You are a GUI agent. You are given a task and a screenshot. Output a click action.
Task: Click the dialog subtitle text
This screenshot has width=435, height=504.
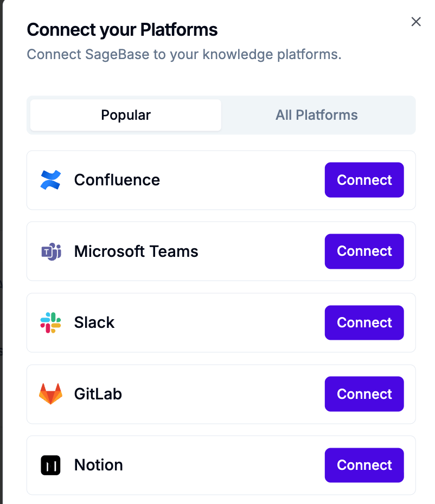click(184, 54)
